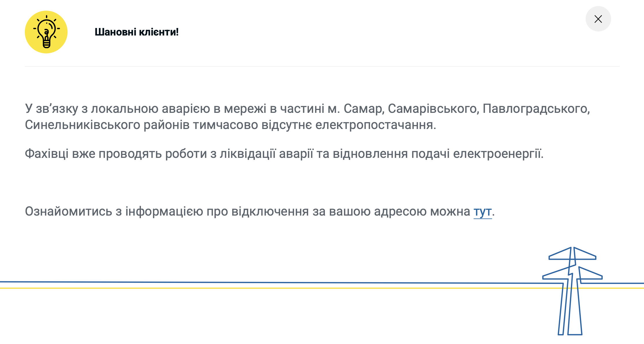The height and width of the screenshot is (344, 644).
Task: Click the word "Фахівці" starting second paragraph
Action: (46, 154)
